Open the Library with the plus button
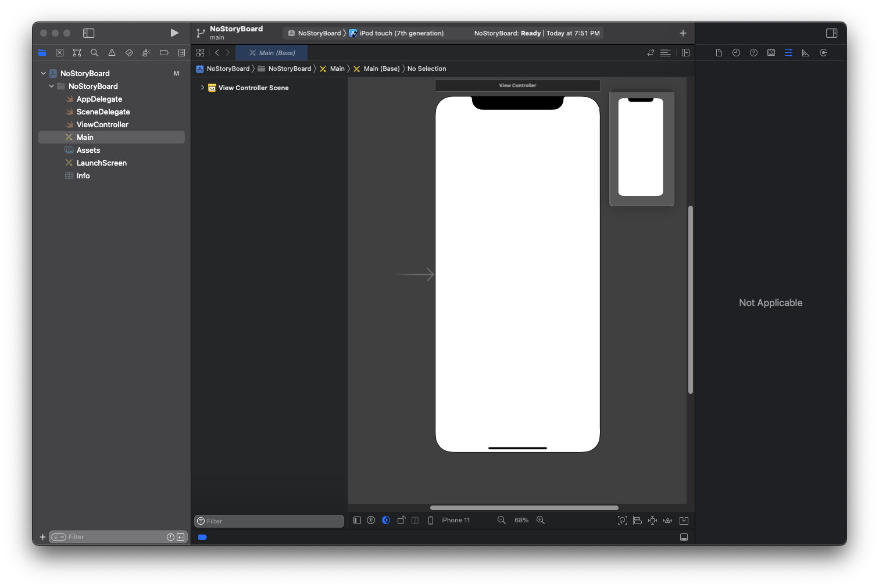The image size is (879, 588). [x=683, y=33]
